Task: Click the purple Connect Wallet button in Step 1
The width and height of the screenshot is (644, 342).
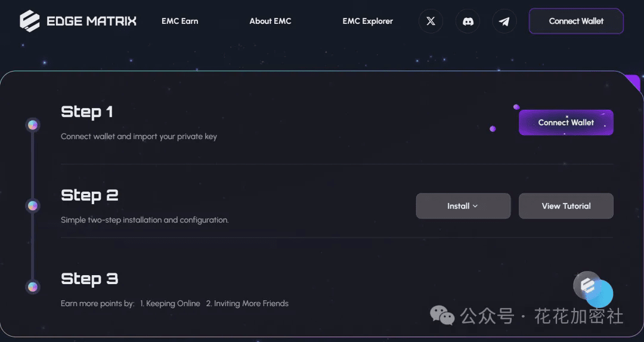Action: pyautogui.click(x=566, y=122)
